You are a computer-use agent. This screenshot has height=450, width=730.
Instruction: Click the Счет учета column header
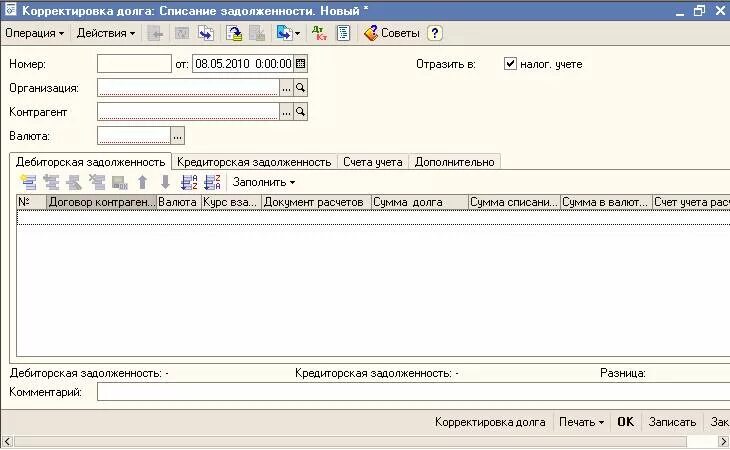691,202
